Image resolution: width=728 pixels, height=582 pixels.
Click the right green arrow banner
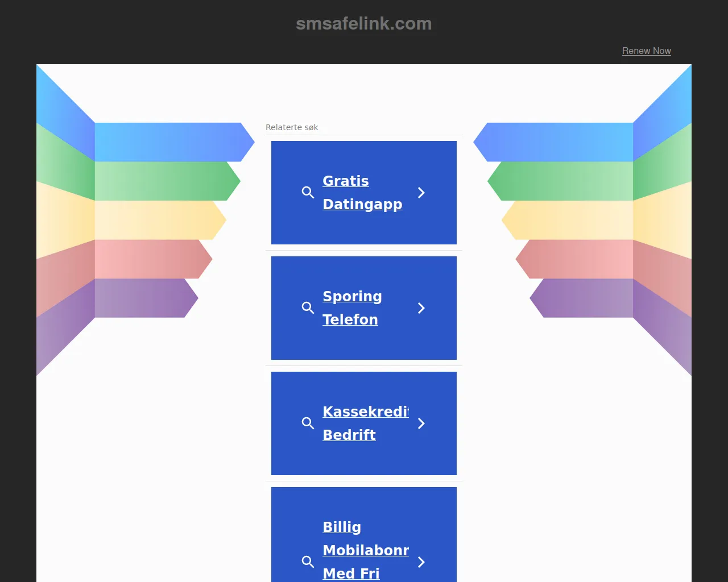pos(563,181)
